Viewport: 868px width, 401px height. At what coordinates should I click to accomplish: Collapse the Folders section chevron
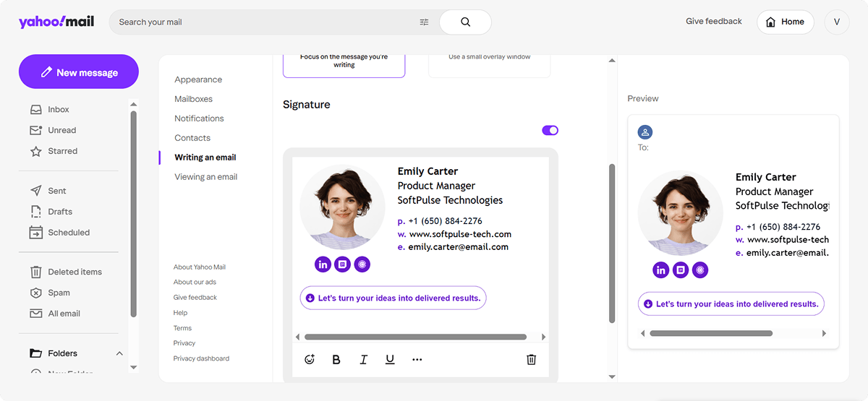point(119,354)
